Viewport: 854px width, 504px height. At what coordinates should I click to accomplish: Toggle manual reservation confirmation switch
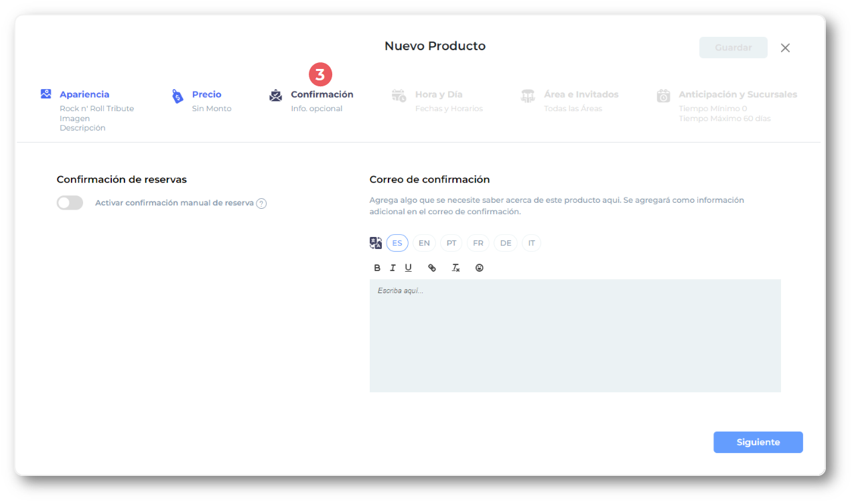coord(70,203)
